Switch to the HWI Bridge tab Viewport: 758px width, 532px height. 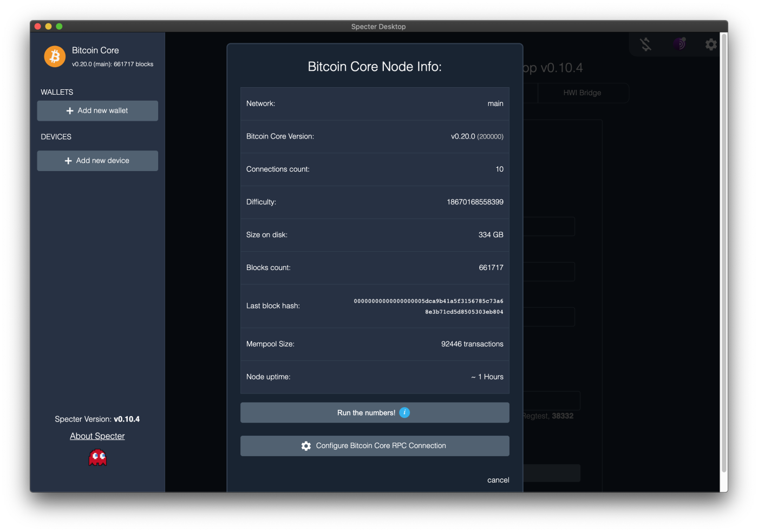click(583, 93)
